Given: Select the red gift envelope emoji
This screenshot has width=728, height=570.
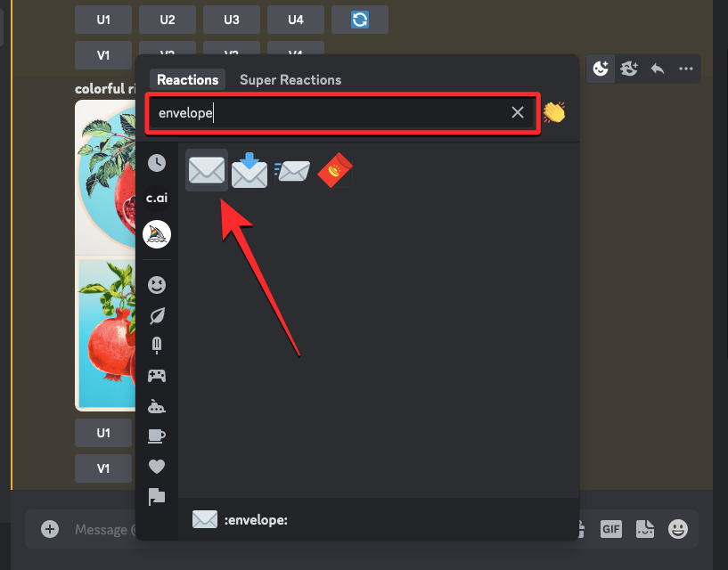Looking at the screenshot, I should 335,170.
